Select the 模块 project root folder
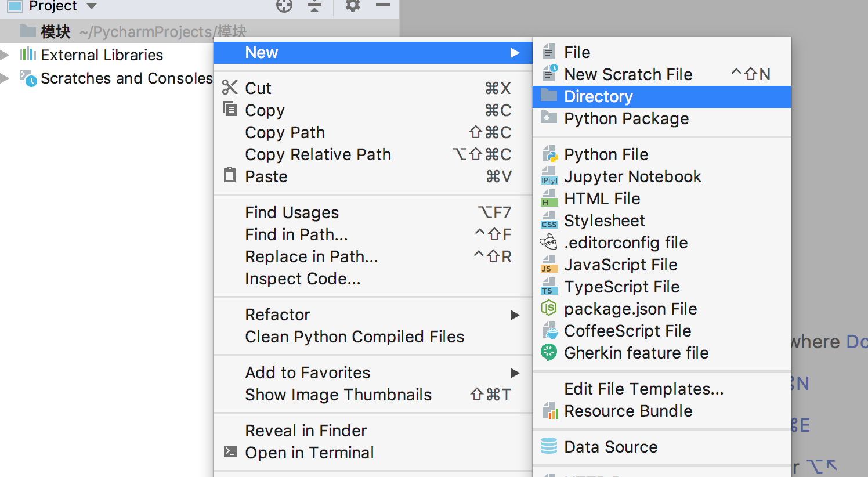Viewport: 868px width, 477px height. (x=56, y=31)
